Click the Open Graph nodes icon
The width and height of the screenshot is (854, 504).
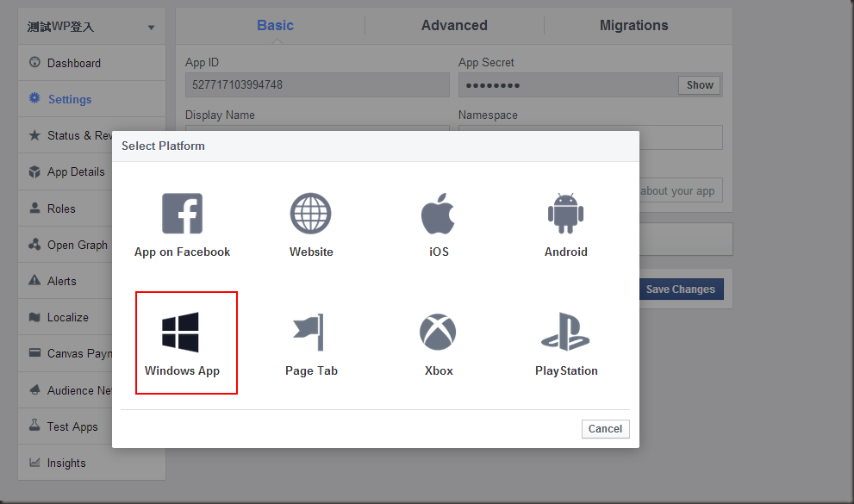click(x=34, y=244)
